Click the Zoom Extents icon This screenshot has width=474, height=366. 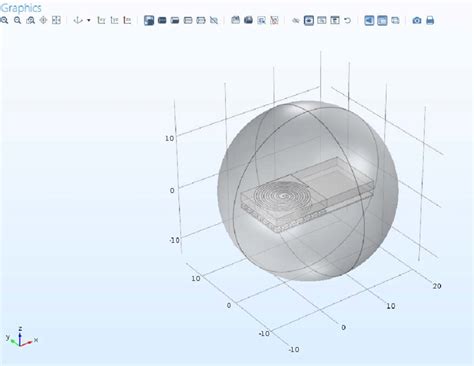[56, 20]
